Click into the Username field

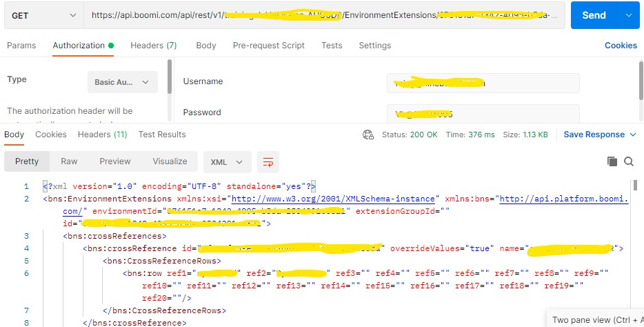483,83
